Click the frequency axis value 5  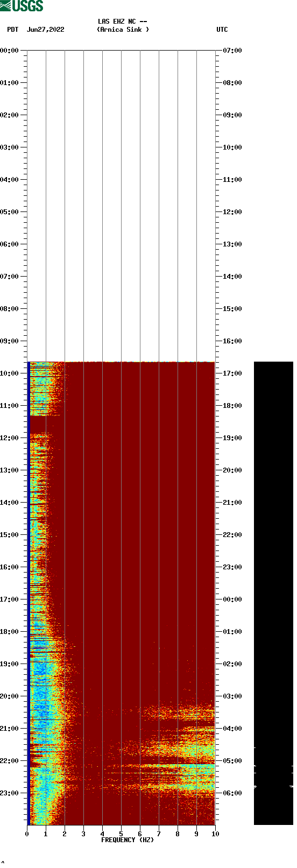[x=121, y=834]
